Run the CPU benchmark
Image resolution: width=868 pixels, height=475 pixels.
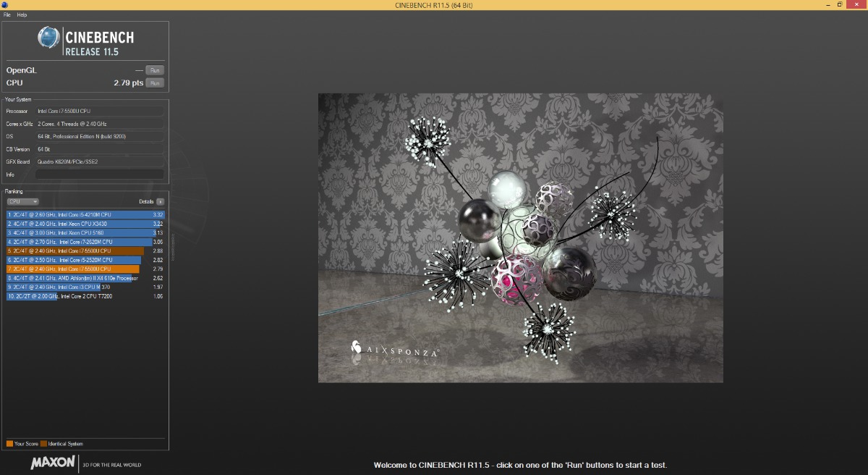(x=155, y=83)
